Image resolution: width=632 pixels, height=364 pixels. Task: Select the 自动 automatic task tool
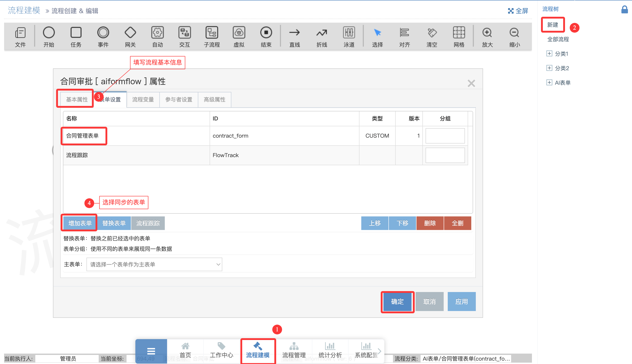click(x=158, y=37)
